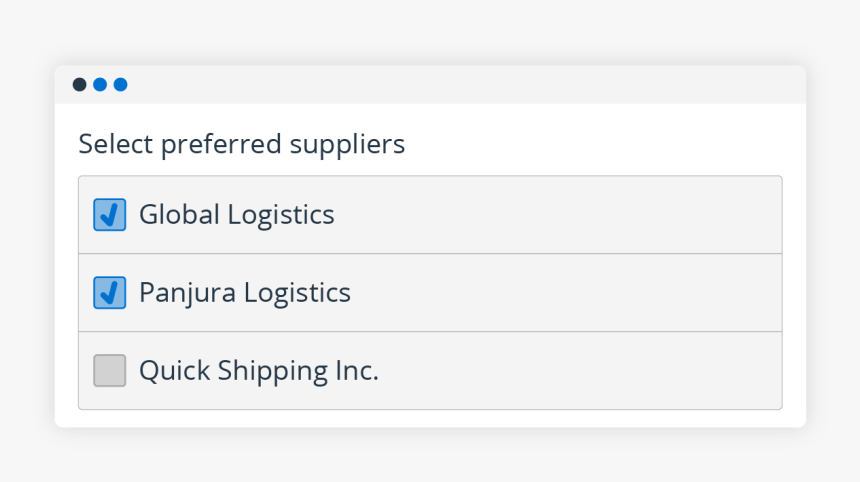Click the word "Logistics" after "Global"
Image resolution: width=860 pixels, height=482 pixels.
click(281, 215)
